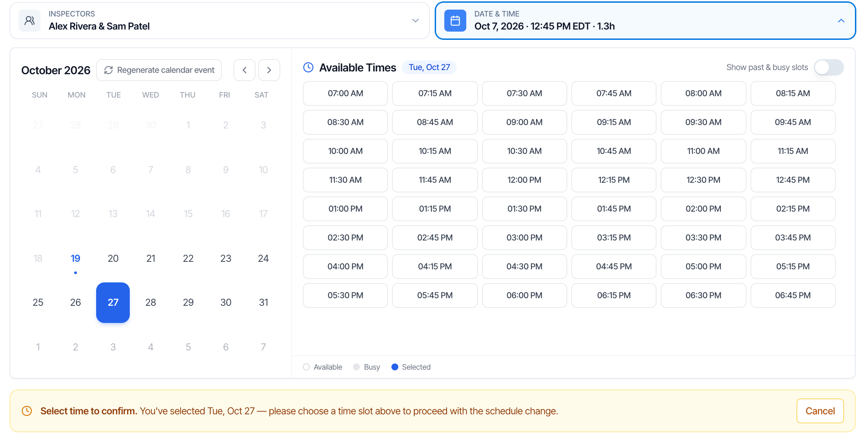Select today's date, October 19

[x=76, y=258]
